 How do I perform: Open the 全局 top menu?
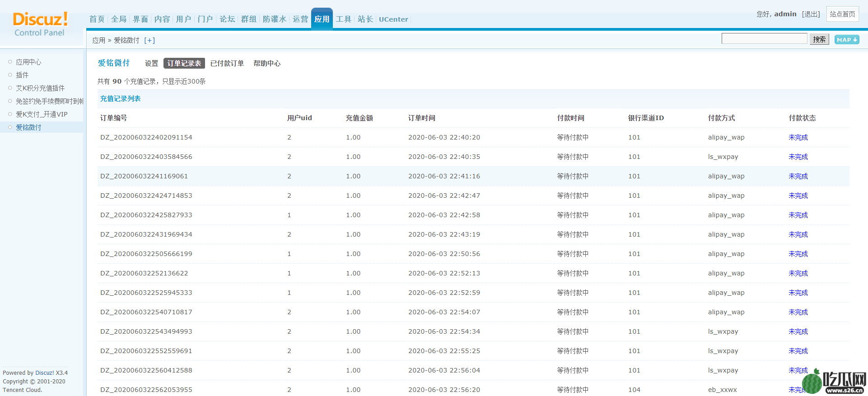coord(119,19)
